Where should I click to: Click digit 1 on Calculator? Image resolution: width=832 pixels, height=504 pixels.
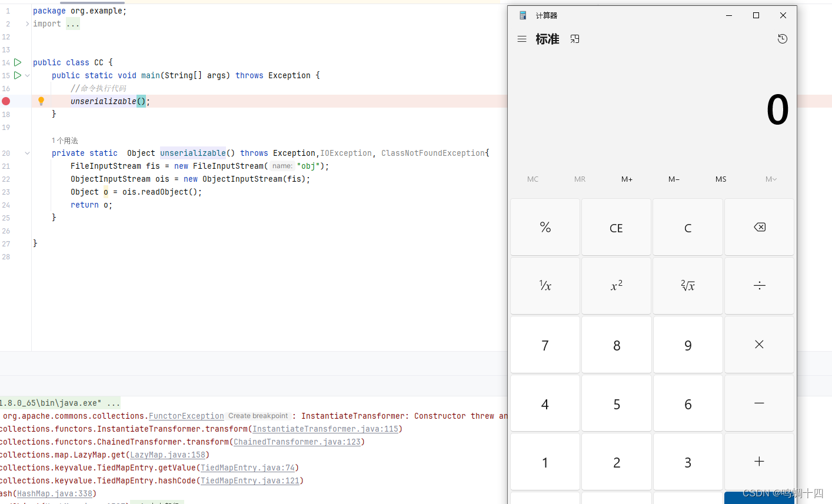pyautogui.click(x=545, y=462)
